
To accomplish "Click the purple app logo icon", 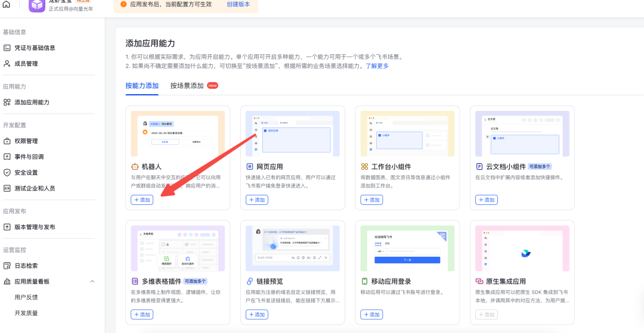I will tap(36, 5).
